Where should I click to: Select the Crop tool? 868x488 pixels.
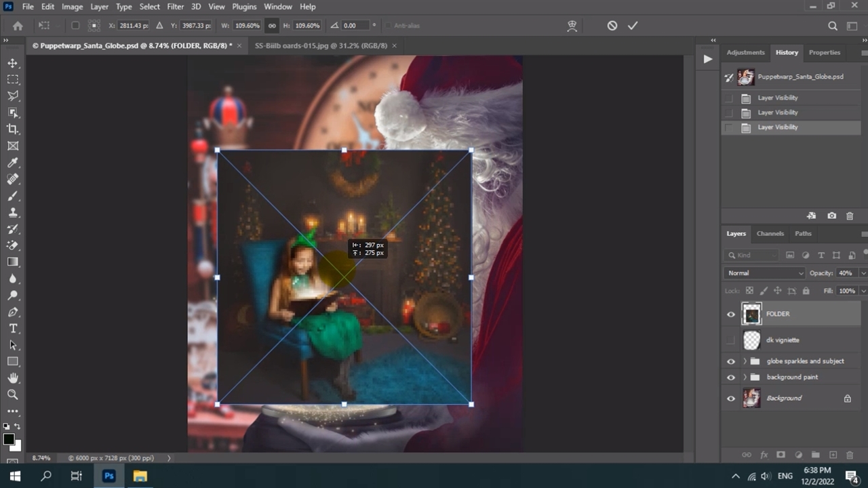[x=13, y=129]
